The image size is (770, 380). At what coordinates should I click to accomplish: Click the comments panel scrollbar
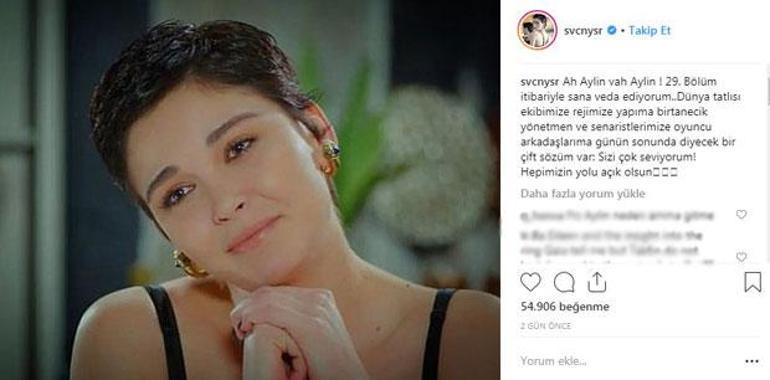tap(767, 93)
